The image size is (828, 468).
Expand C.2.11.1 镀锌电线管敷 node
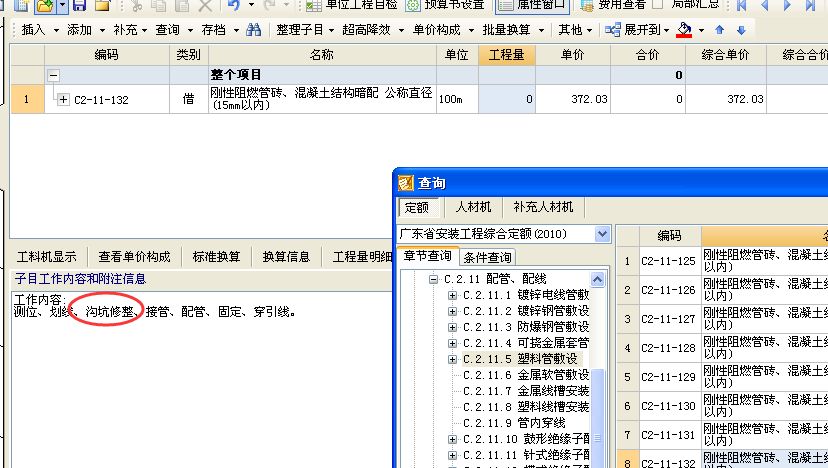click(453, 295)
